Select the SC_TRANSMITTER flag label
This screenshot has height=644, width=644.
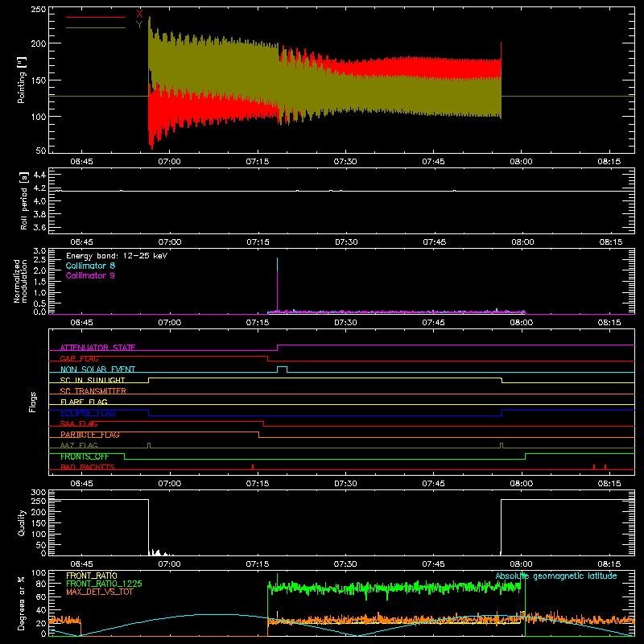coord(93,391)
